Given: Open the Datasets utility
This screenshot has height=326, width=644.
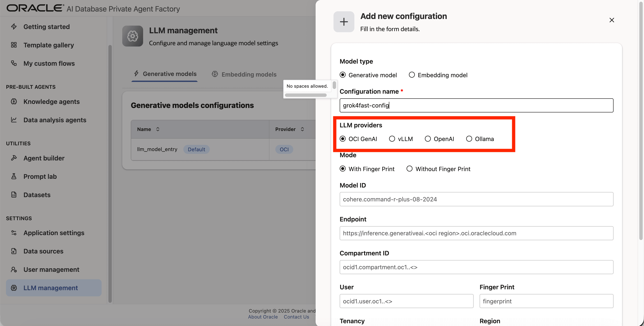Looking at the screenshot, I should tap(37, 195).
